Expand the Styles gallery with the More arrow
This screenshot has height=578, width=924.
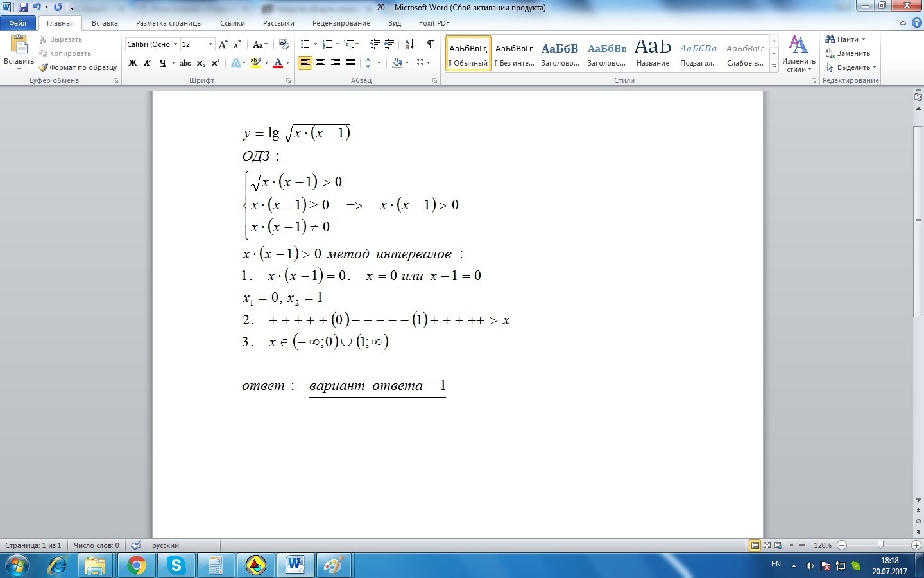pyautogui.click(x=774, y=67)
